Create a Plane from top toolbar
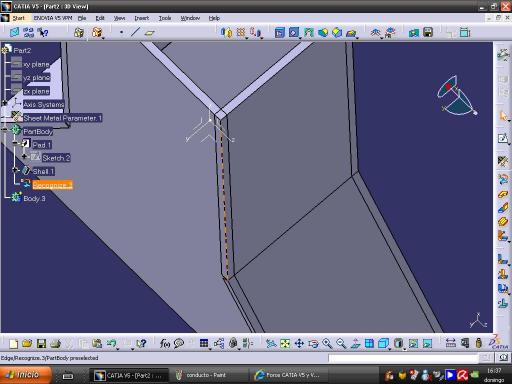512x384 pixels. point(150,33)
